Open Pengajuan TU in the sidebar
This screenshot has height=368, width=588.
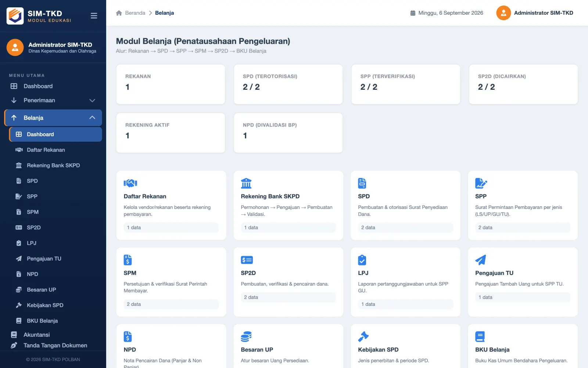(x=55, y=258)
